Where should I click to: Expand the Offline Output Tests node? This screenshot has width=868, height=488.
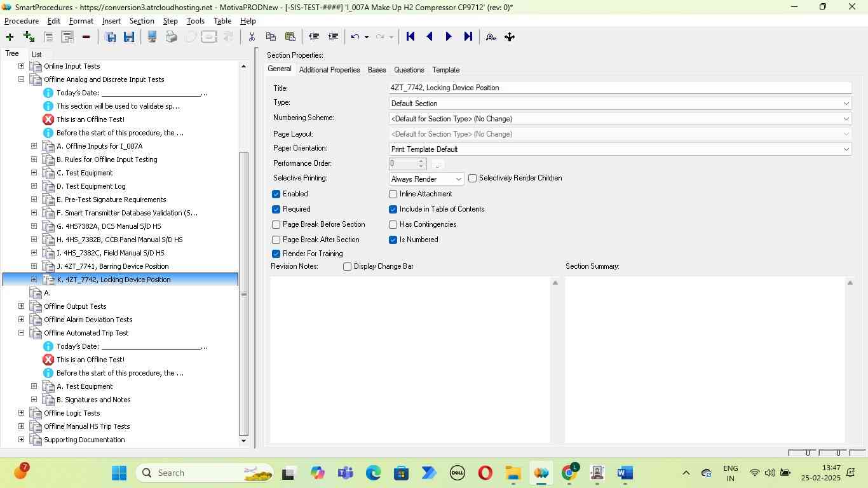pyautogui.click(x=21, y=306)
